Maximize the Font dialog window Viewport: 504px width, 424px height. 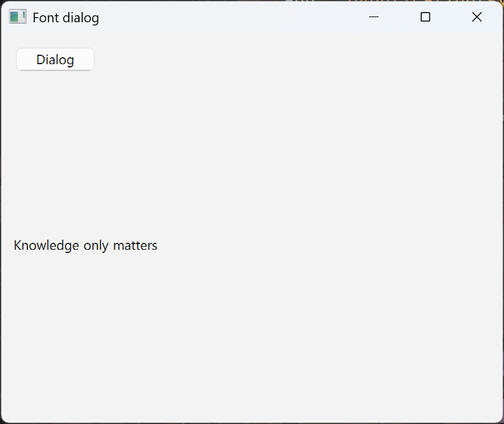[x=425, y=17]
